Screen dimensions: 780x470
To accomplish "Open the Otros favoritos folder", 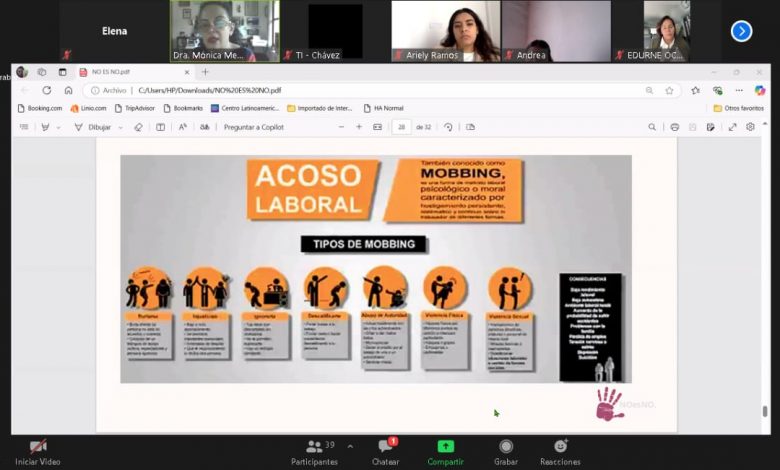I will 738,108.
